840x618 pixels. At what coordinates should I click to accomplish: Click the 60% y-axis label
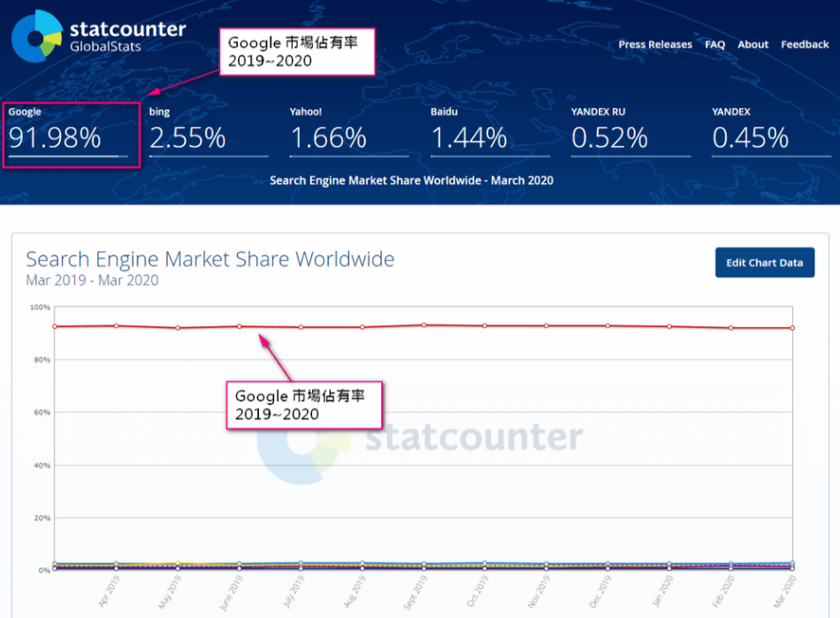pos(42,412)
